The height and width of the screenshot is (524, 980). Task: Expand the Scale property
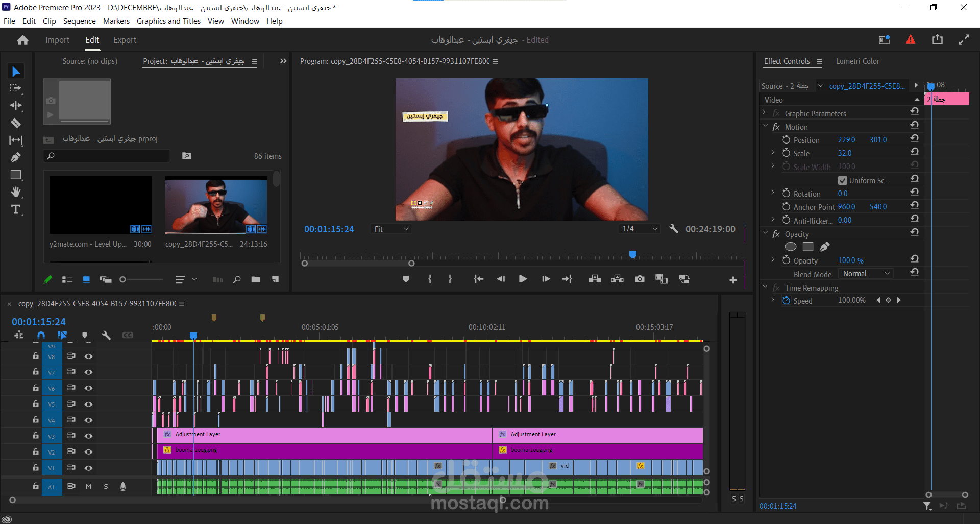773,153
